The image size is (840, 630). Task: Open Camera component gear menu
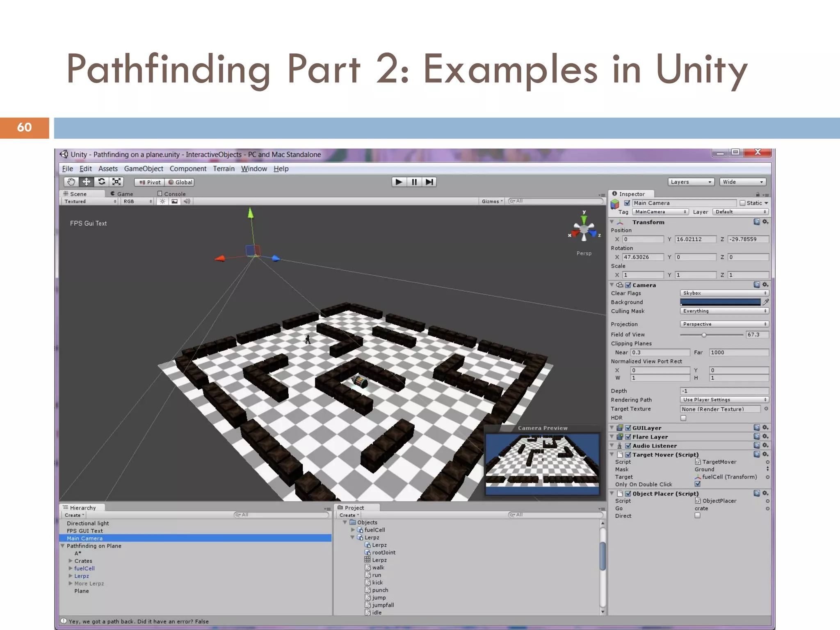(765, 285)
